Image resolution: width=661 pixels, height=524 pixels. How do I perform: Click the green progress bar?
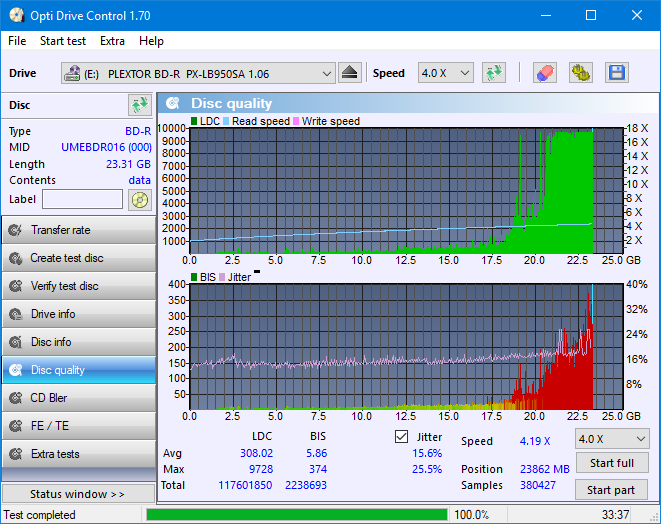click(x=296, y=515)
